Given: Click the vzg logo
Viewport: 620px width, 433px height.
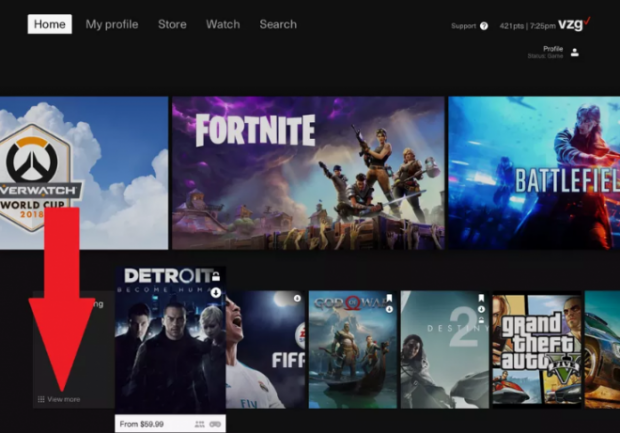Looking at the screenshot, I should pos(574,24).
